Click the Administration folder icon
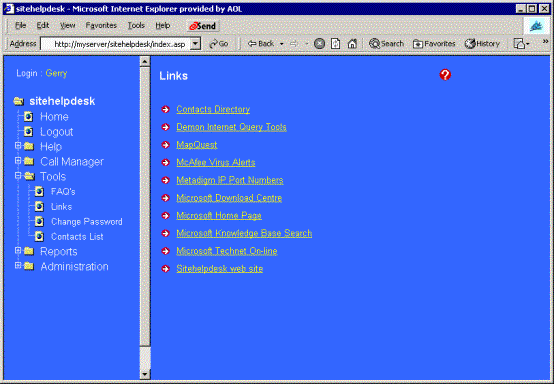Image resolution: width=554 pixels, height=384 pixels. pos(29,266)
